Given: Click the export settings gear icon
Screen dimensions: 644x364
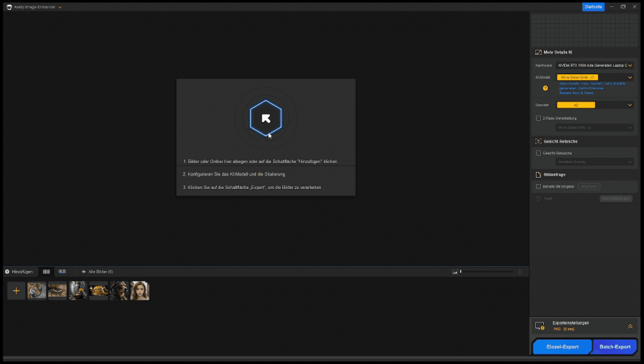Looking at the screenshot, I should (540, 326).
